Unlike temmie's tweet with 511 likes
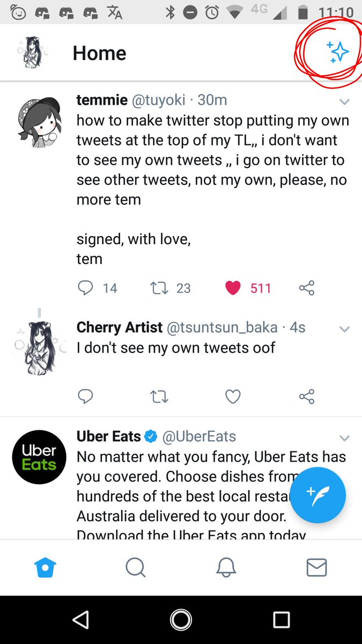 click(x=233, y=288)
